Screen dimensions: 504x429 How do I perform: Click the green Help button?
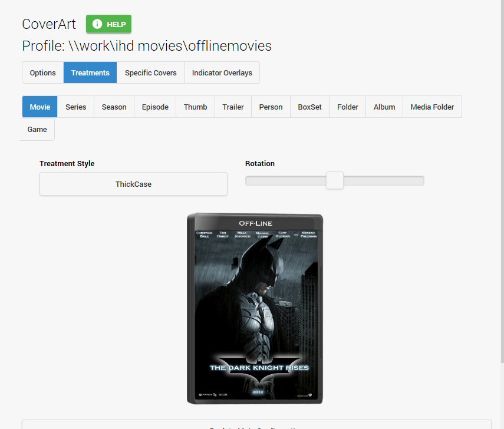click(x=108, y=24)
